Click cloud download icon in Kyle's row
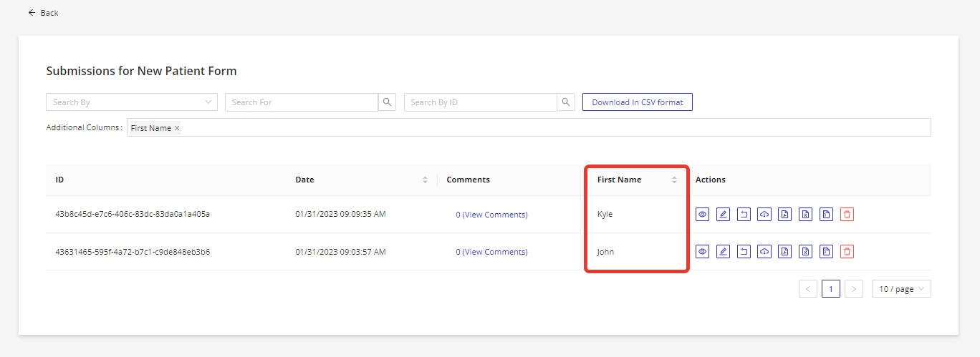980x357 pixels. pyautogui.click(x=764, y=215)
